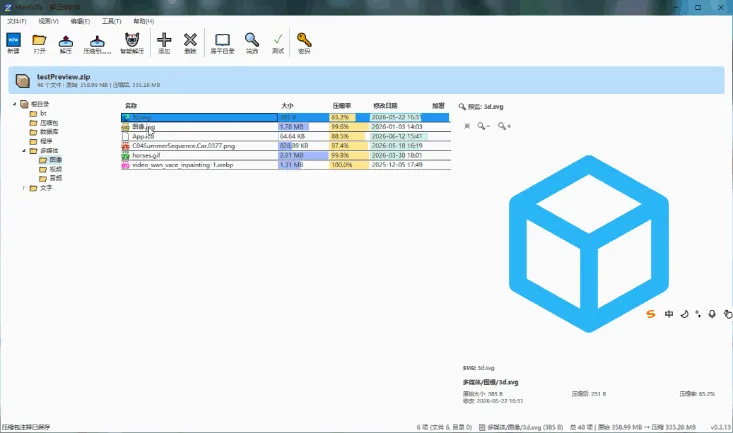The height and width of the screenshot is (433, 733).
Task: Open the 编辑(E) menu
Action: (x=80, y=21)
